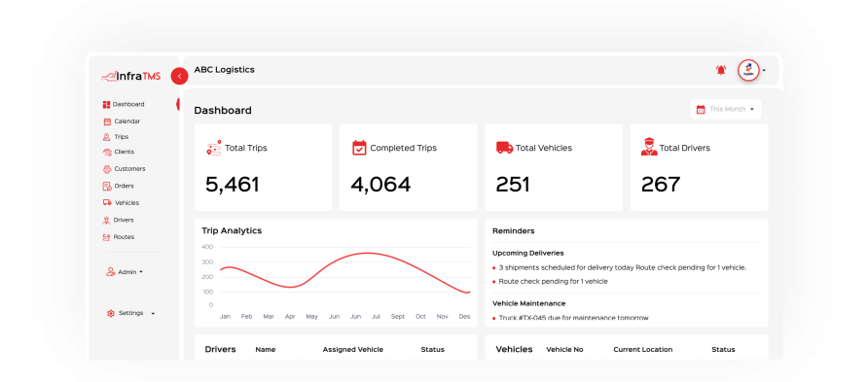This screenshot has height=382, width=868.
Task: Click the Calendar icon in sidebar
Action: (x=107, y=122)
